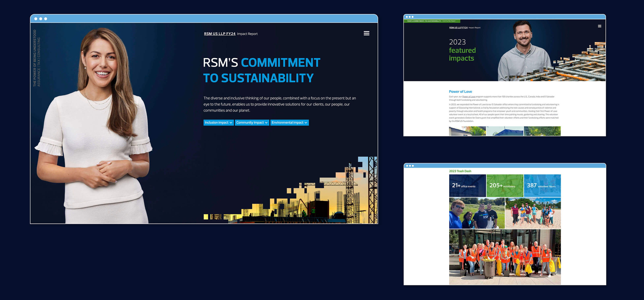
Task: Click RSM US LLP FY24 link in main window
Action: coord(220,34)
